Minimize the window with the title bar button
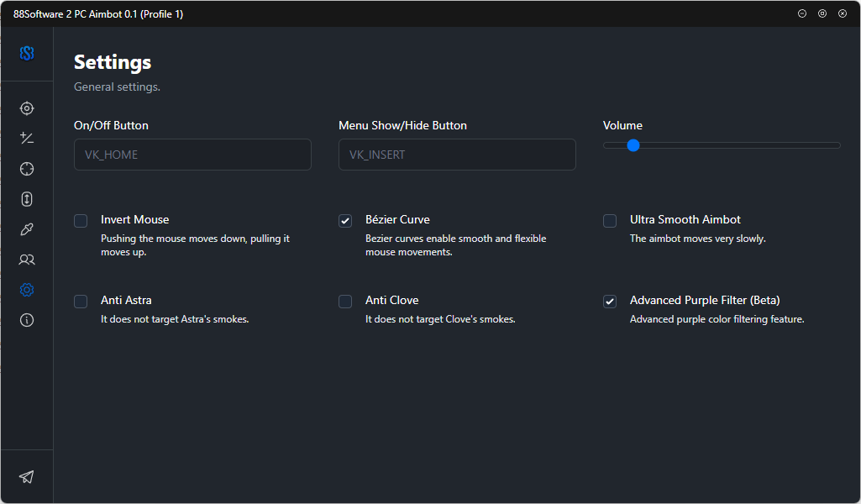861x504 pixels. 802,13
